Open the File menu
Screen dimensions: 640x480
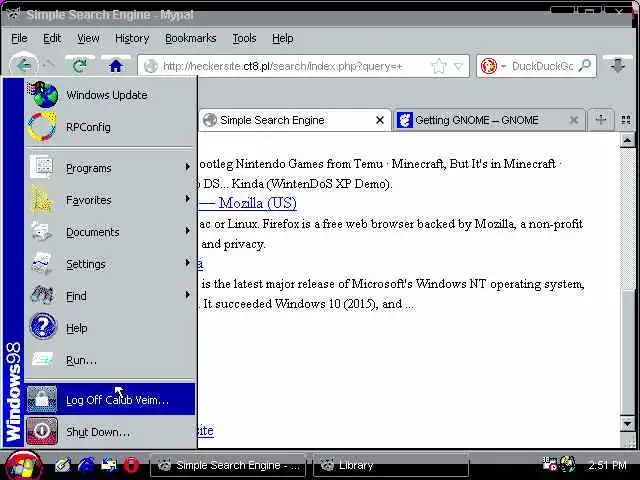point(19,38)
